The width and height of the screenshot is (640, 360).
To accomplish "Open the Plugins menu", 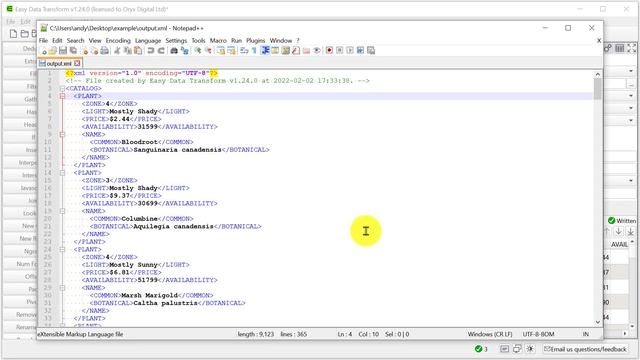I will tap(256, 40).
